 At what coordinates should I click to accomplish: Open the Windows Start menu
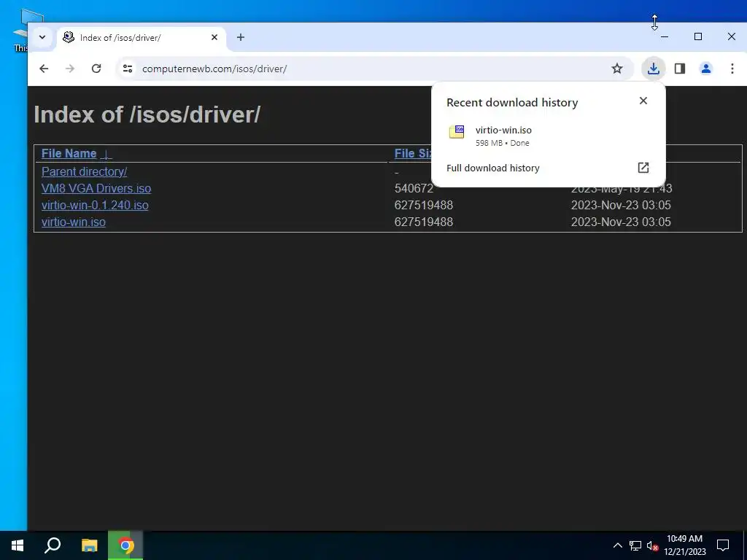tap(18, 545)
